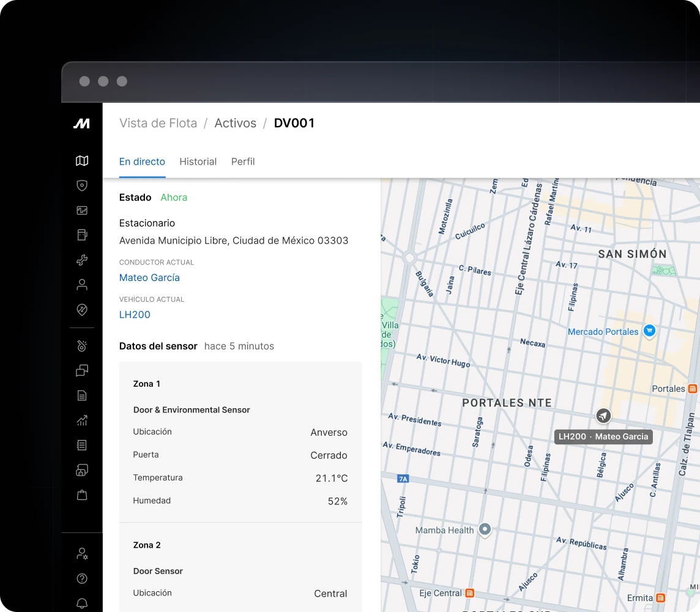The image size is (700, 612).
Task: Open the dashcam video icon
Action: (81, 210)
